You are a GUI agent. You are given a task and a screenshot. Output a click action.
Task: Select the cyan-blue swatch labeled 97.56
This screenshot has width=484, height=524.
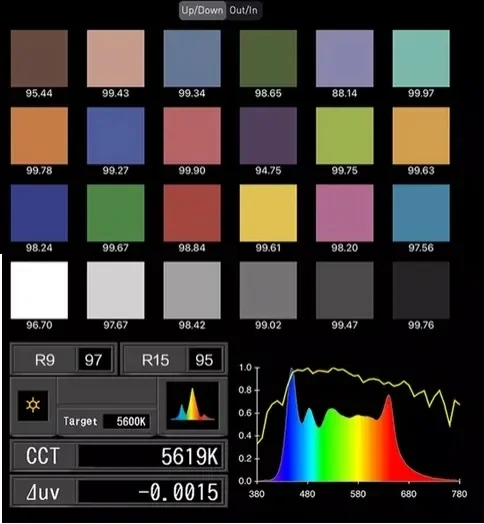pos(421,213)
